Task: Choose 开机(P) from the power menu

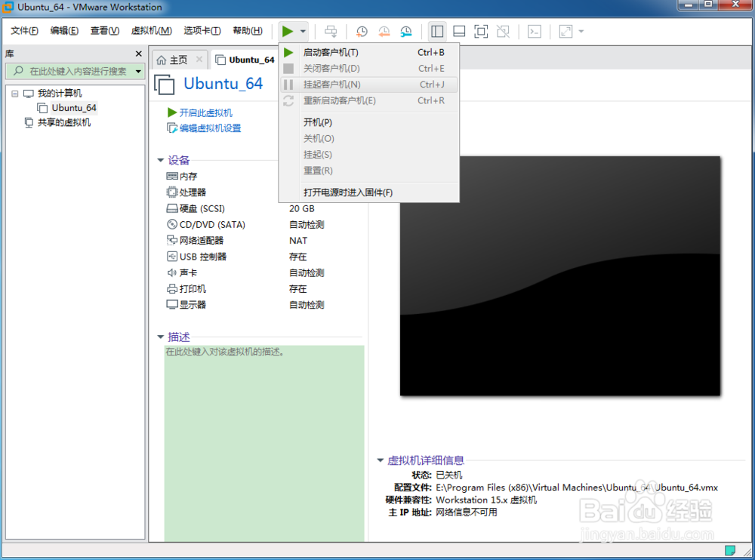Action: click(x=368, y=122)
